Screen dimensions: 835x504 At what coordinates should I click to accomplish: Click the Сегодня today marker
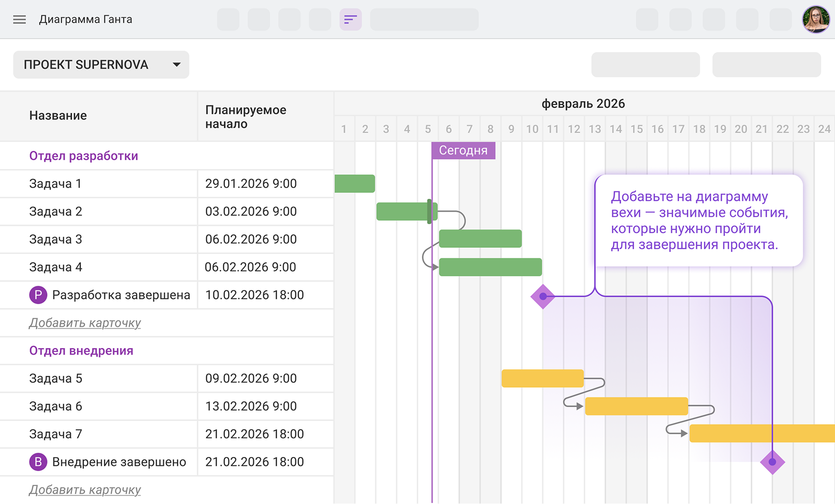pos(463,150)
